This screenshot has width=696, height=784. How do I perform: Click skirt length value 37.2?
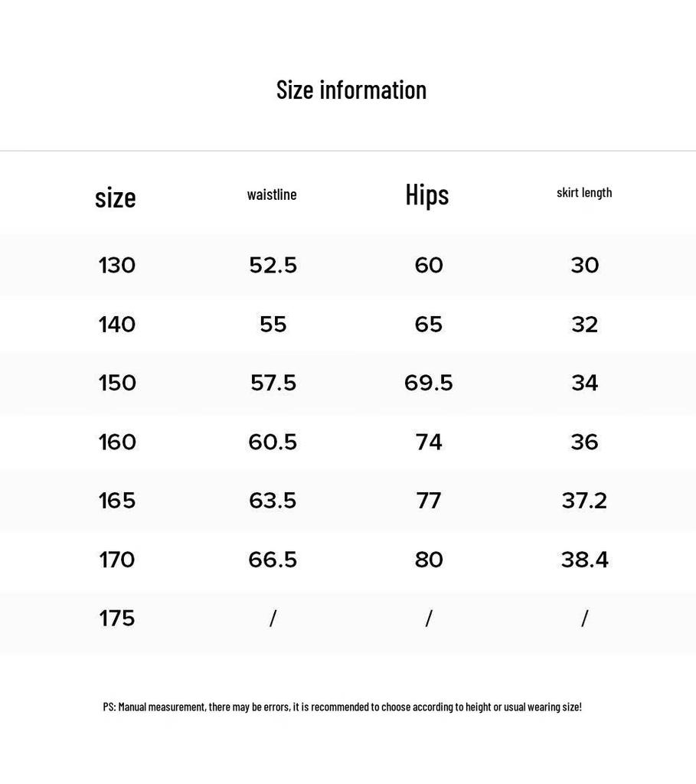pyautogui.click(x=584, y=501)
